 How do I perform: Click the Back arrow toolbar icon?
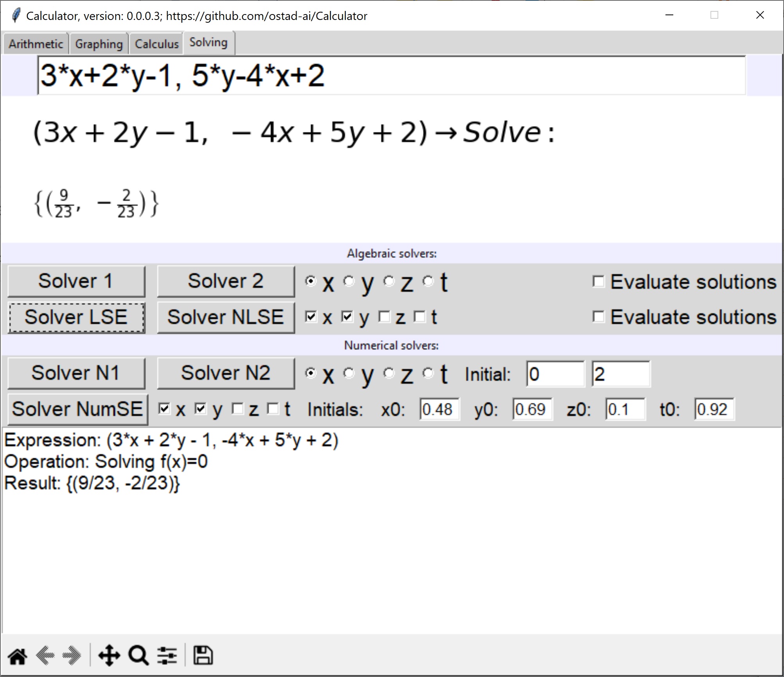45,656
